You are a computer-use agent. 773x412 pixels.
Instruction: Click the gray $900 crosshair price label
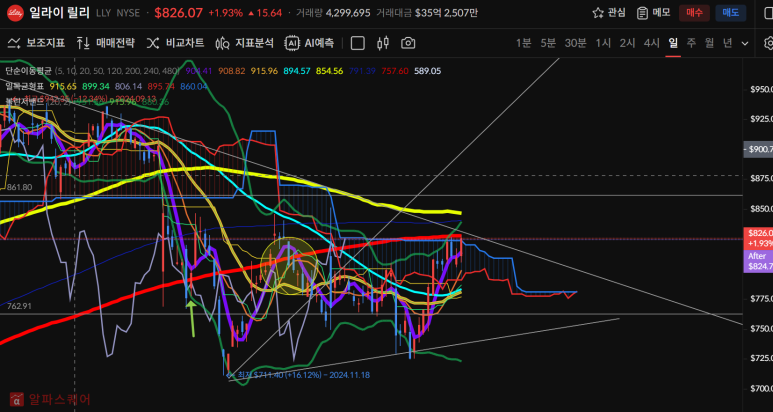[758, 149]
